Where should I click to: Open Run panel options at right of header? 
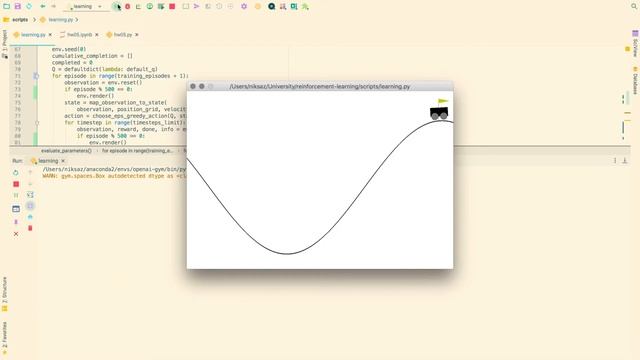[x=615, y=161]
